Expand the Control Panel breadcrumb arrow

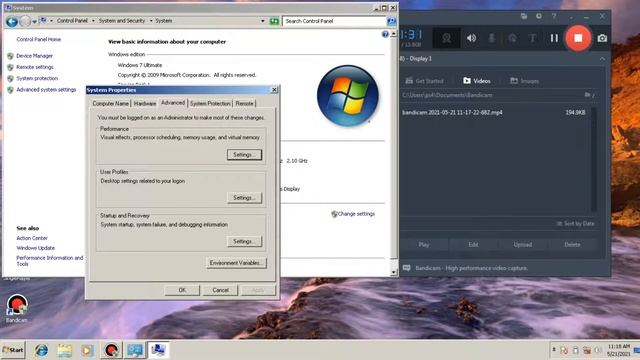pos(93,21)
